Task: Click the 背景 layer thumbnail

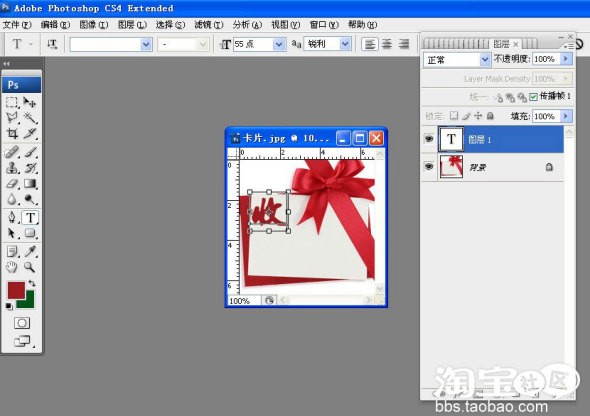Action: point(451,167)
